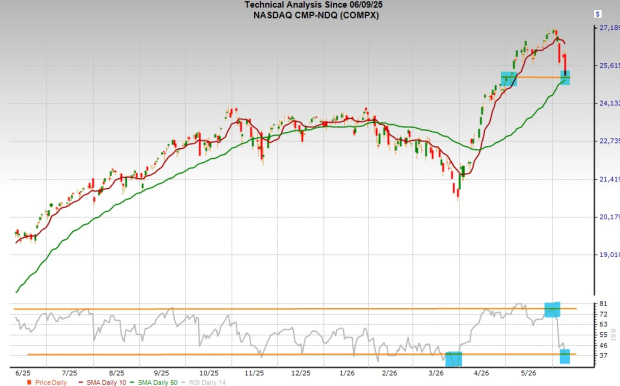Click the 'NASDAQ CMP-NDQ (COMPX)' subtitle

(x=316, y=15)
